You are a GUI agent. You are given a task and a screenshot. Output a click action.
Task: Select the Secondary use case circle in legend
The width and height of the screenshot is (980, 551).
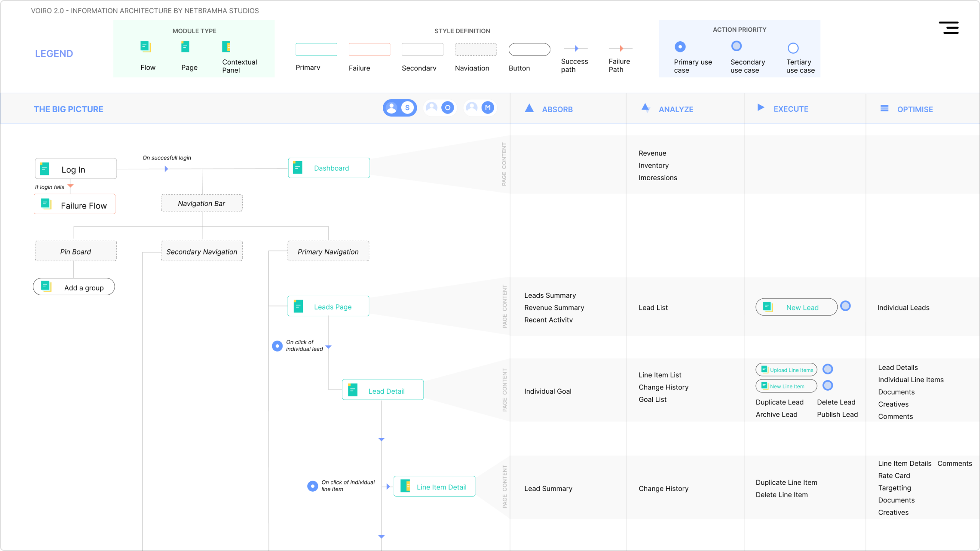tap(737, 46)
